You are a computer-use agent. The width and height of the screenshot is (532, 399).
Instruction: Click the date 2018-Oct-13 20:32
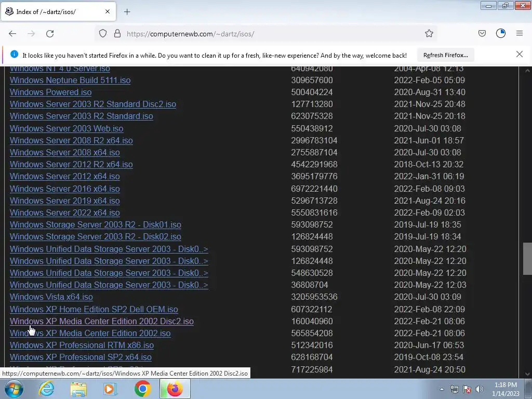(x=429, y=164)
